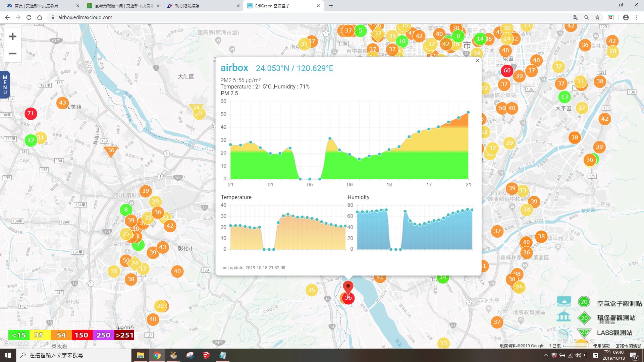
Task: Open File Explorer from taskbar
Action: tap(140, 355)
